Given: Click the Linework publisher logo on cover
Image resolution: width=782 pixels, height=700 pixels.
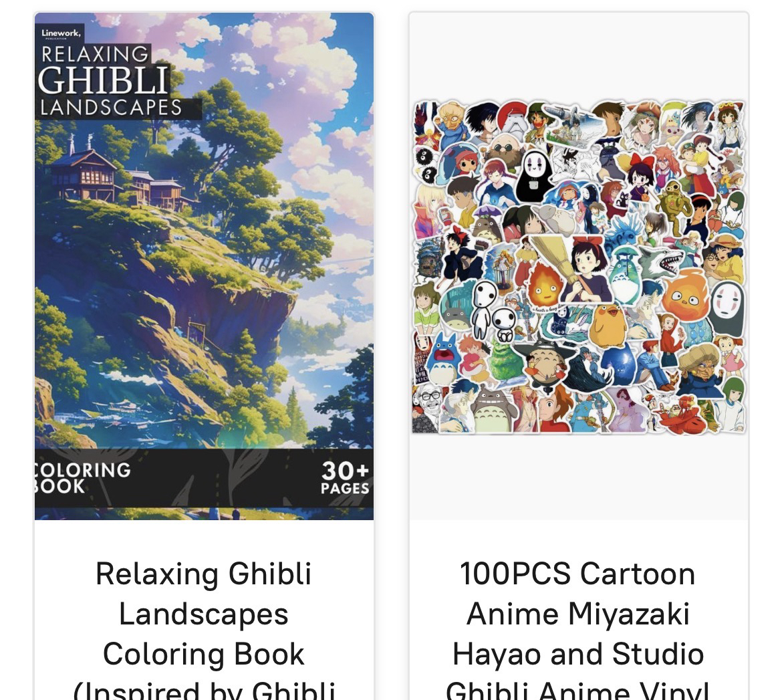Looking at the screenshot, I should click(61, 33).
